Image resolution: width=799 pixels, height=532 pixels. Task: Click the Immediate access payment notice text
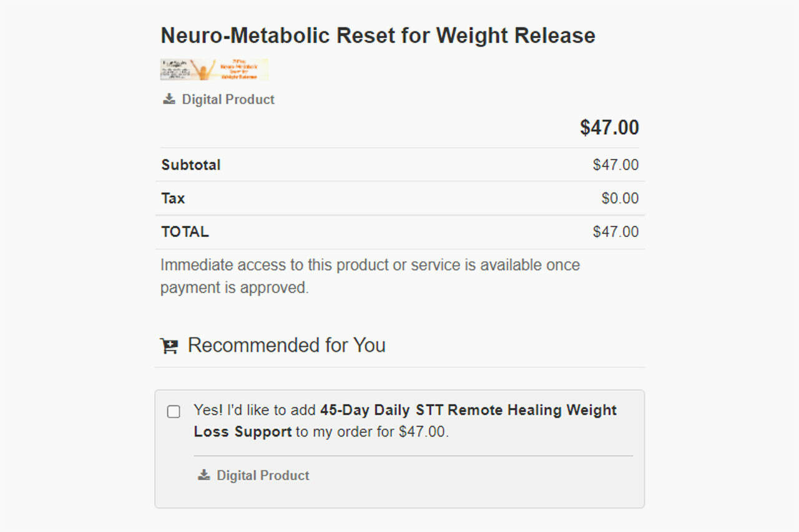pyautogui.click(x=370, y=276)
